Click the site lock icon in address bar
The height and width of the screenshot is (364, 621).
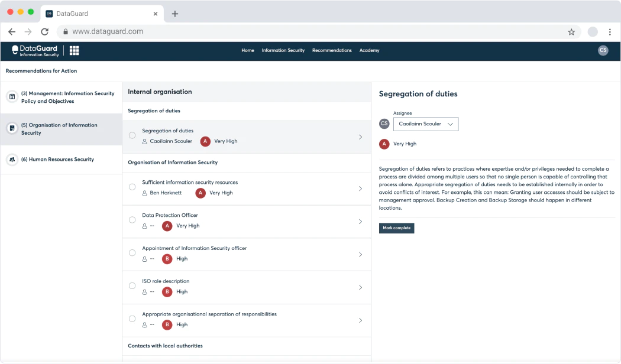pos(66,32)
